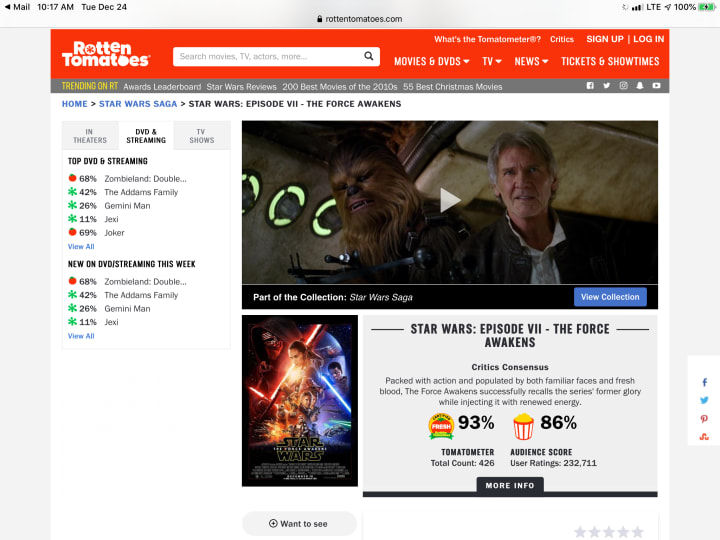Click the plus icon on Want to see

[273, 523]
